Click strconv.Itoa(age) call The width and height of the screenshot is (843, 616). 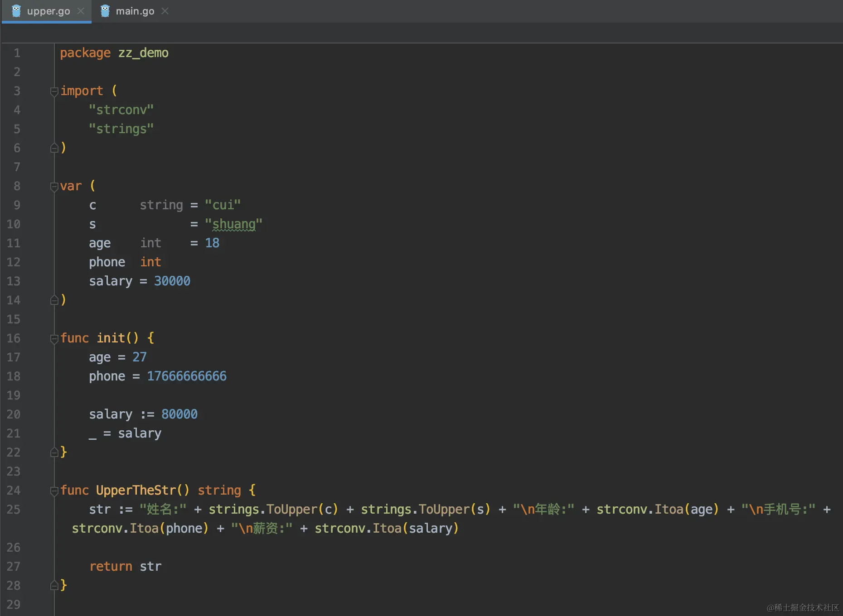coord(658,510)
